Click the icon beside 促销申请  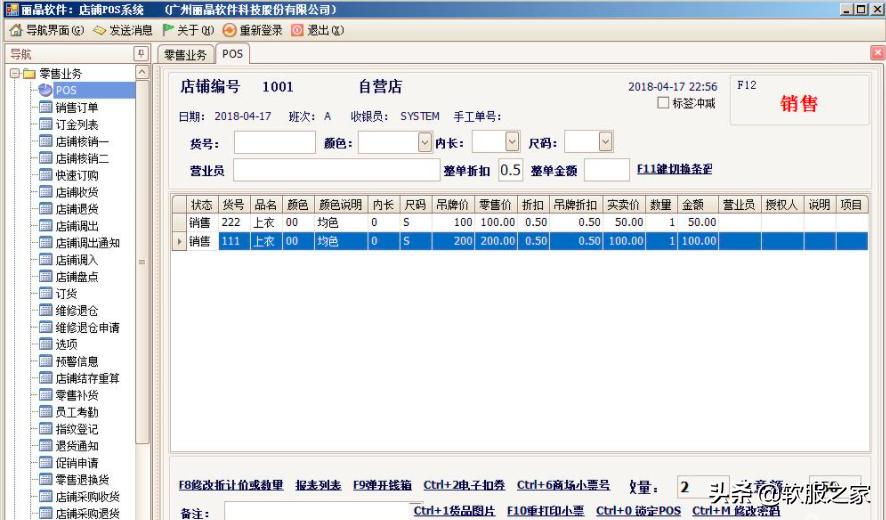(46, 463)
